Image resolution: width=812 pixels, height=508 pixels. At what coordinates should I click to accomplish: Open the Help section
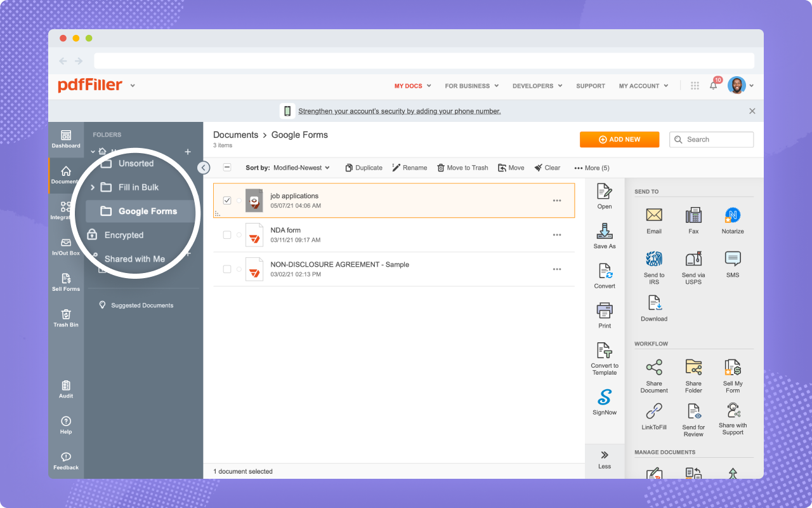66,425
